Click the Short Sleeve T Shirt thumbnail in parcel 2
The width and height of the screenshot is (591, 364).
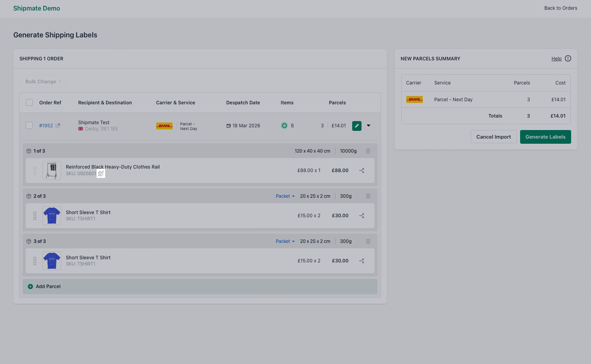[x=51, y=215]
